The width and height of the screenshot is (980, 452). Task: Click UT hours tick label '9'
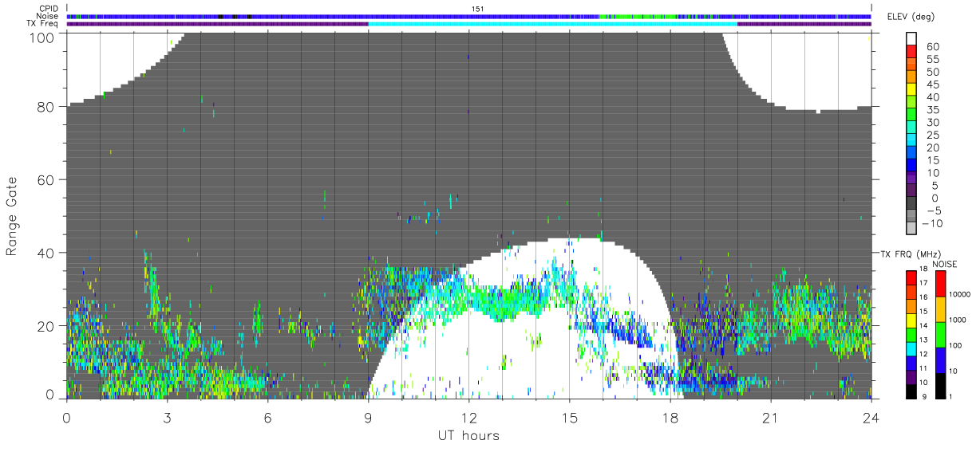tap(368, 418)
